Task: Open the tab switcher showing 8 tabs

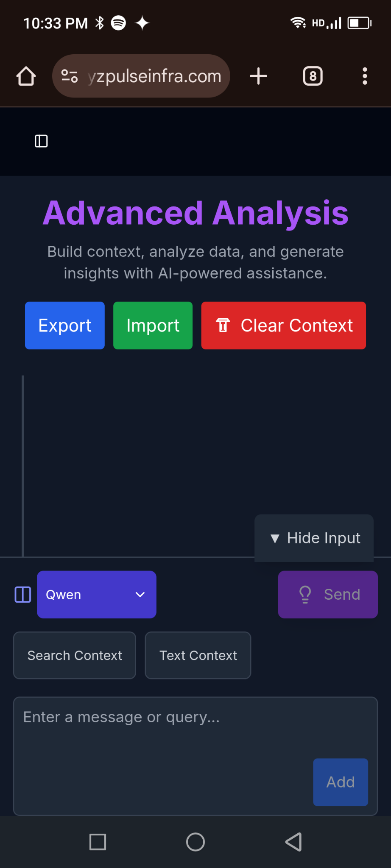Action: pyautogui.click(x=313, y=76)
